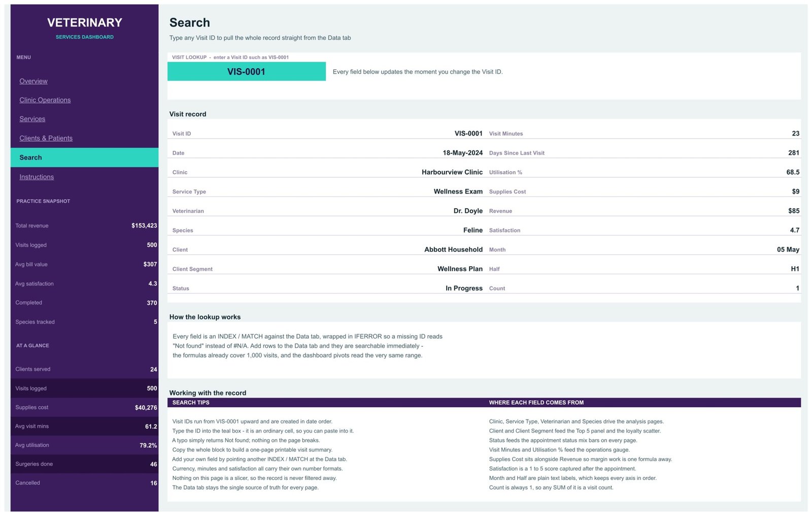
Task: Click the SEARCH TIPS column header
Action: click(x=191, y=402)
